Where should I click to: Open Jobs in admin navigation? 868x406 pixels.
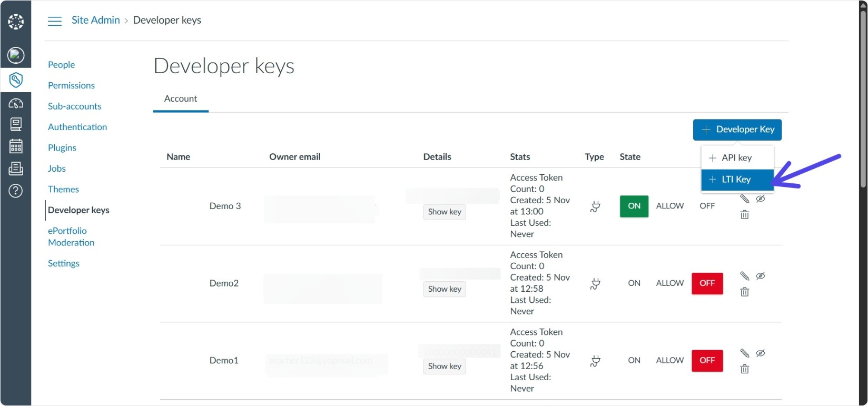[x=57, y=169]
